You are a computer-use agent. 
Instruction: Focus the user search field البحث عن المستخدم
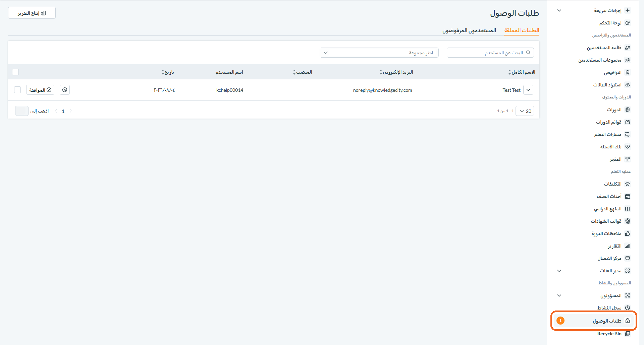coord(490,53)
